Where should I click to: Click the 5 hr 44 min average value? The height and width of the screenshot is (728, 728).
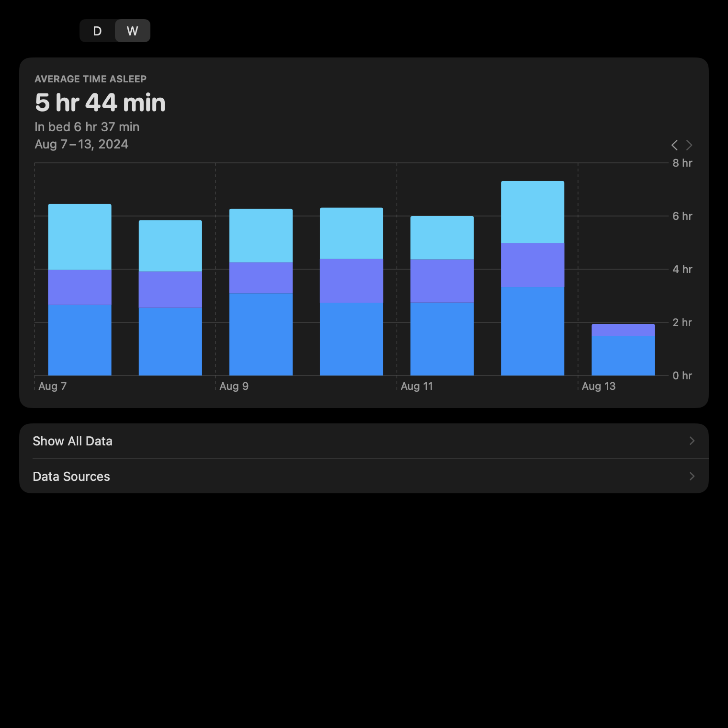(100, 103)
